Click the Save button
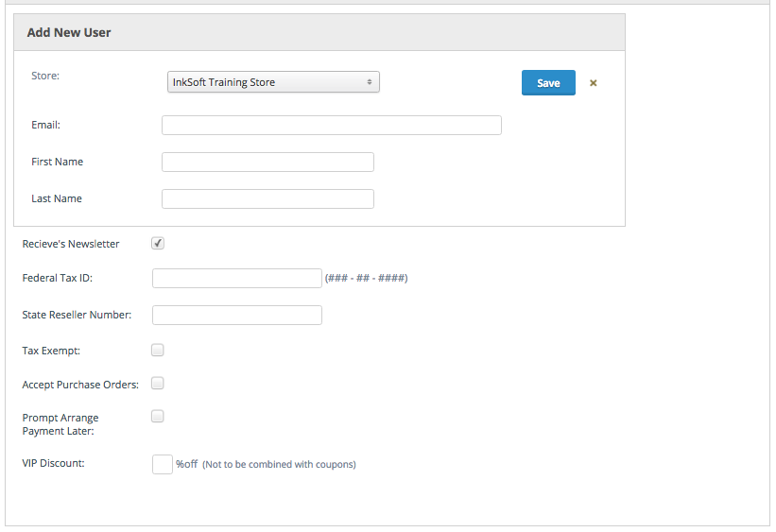Viewport: 776px width, 532px height. (548, 83)
